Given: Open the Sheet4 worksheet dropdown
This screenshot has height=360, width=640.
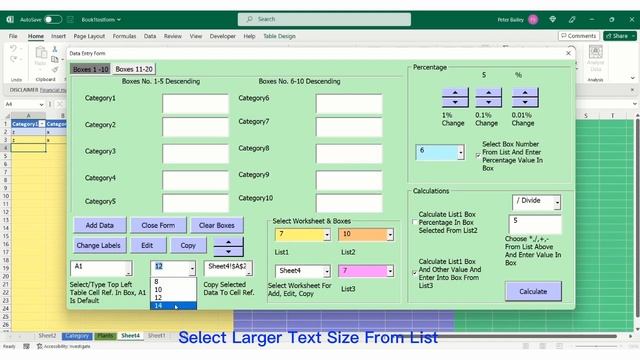Looking at the screenshot, I should (327, 271).
